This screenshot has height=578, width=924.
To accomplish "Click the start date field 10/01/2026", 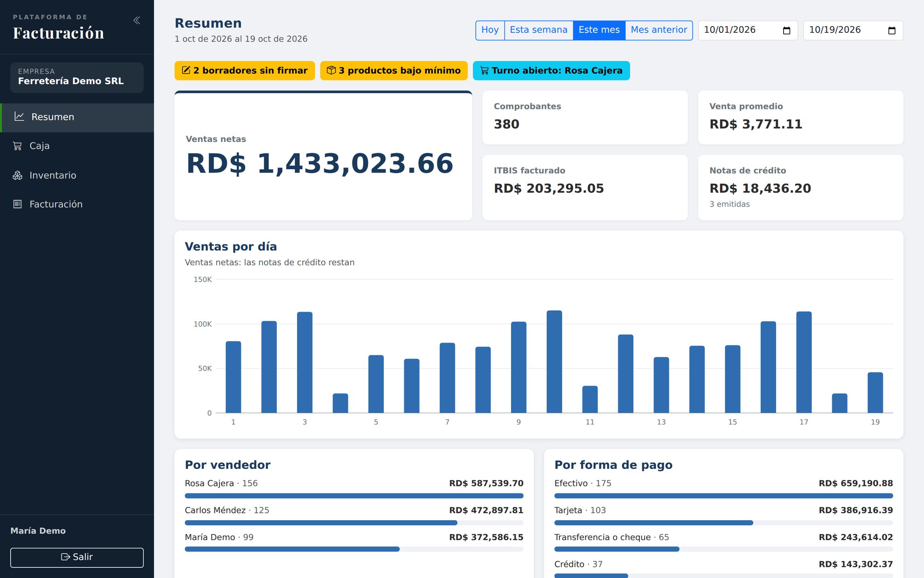I will pos(748,30).
